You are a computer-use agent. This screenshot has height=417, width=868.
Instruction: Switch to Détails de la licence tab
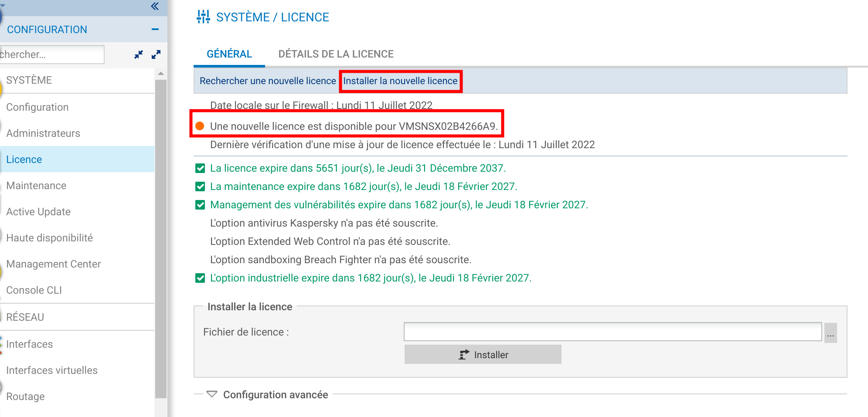pyautogui.click(x=336, y=54)
